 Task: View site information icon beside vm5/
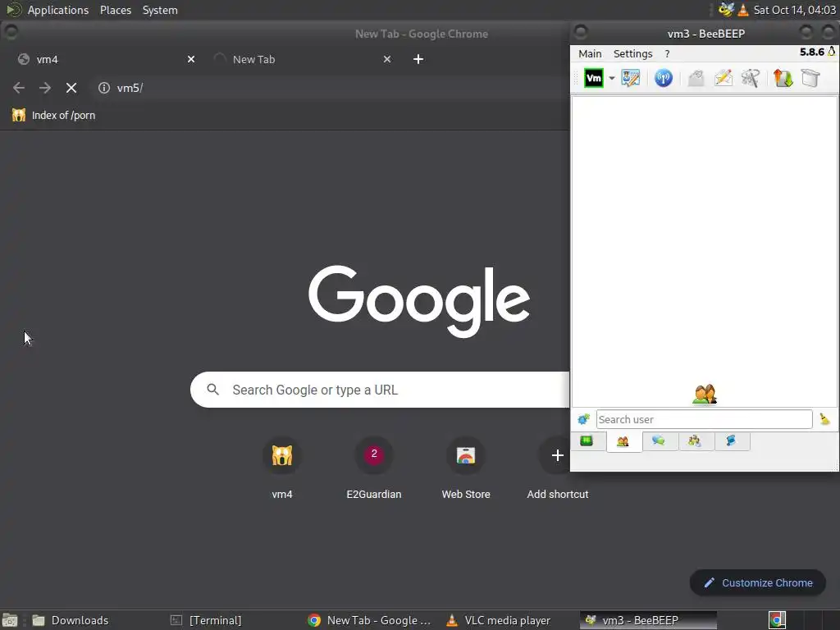coord(104,88)
